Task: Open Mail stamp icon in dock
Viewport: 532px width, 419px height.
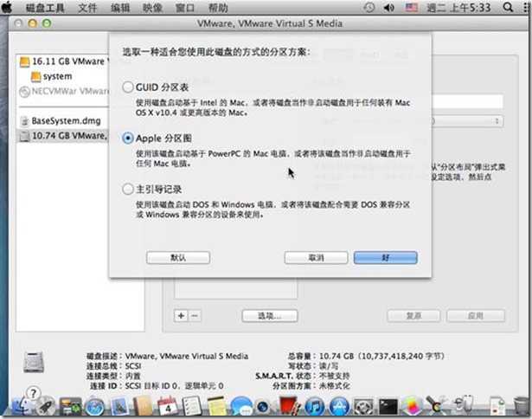Action: pyautogui.click(x=119, y=406)
